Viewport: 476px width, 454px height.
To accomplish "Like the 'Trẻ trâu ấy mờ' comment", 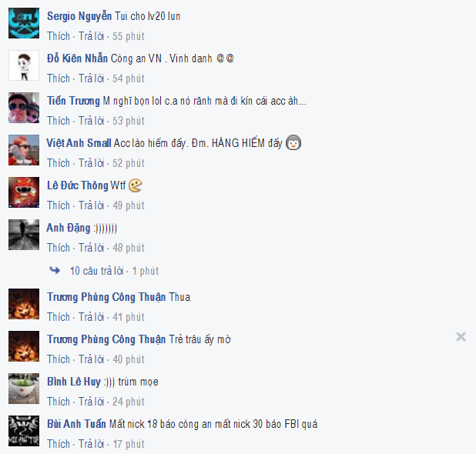I will pos(59,359).
